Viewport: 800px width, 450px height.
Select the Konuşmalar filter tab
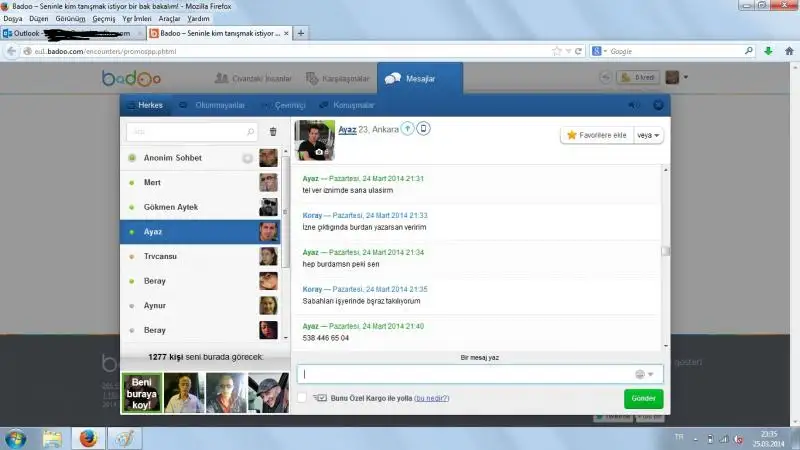[x=347, y=105]
